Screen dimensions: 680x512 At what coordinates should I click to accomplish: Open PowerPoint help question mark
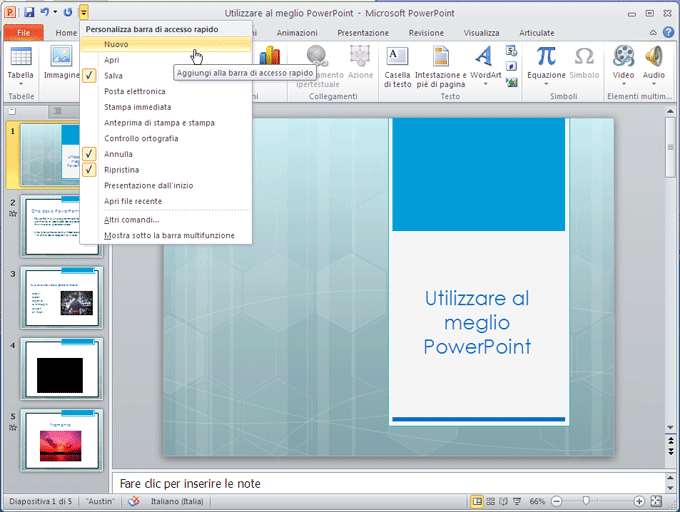click(668, 32)
